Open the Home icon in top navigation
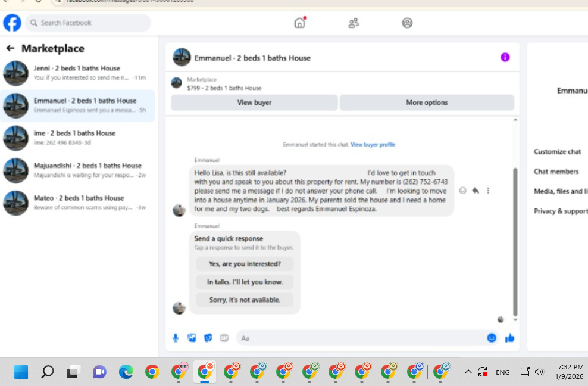Viewport: 588px width, 386px height. pos(299,23)
